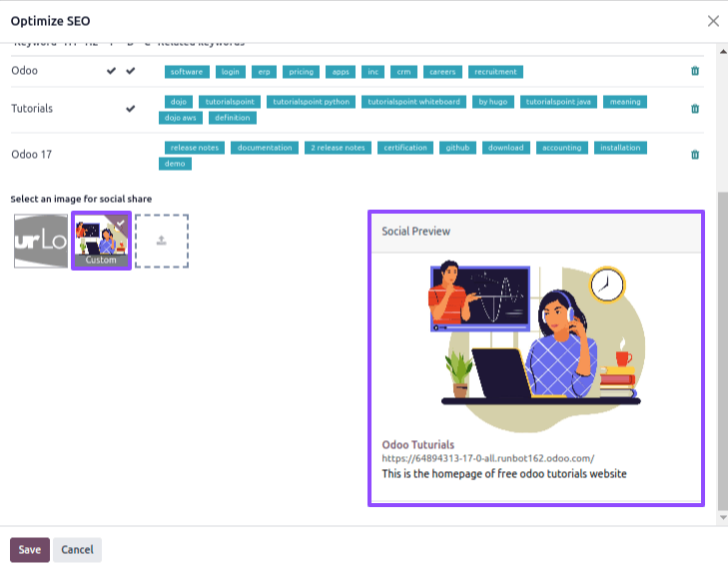The image size is (728, 567).
Task: Click the 'Social Preview' heading
Action: 416,231
